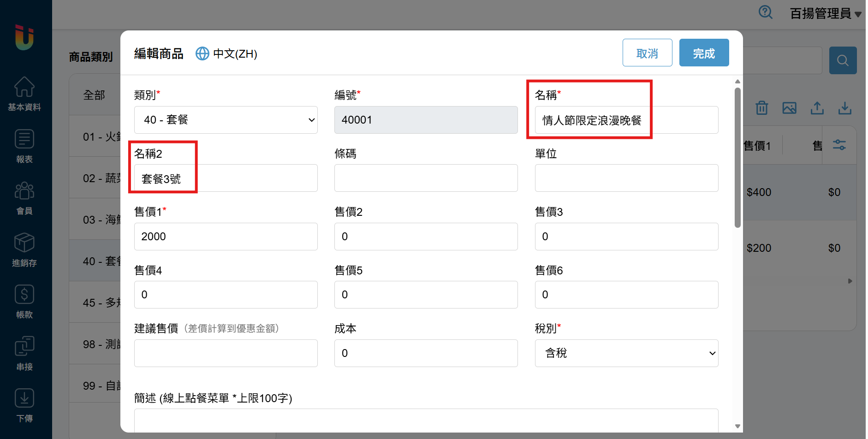This screenshot has height=439, width=868.
Task: Open the 稅別 tax type dropdown
Action: click(626, 353)
